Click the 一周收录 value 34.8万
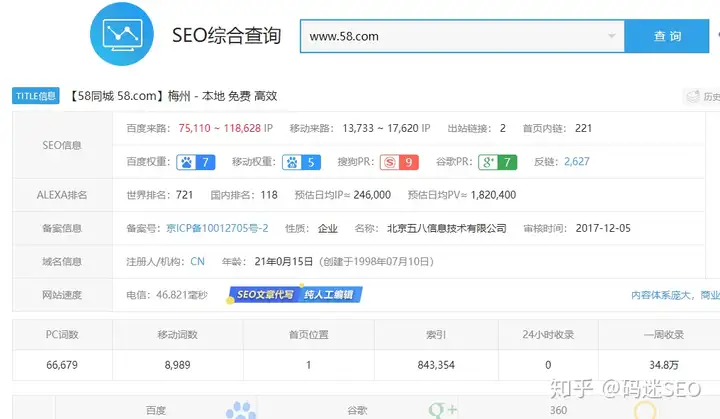This screenshot has width=720, height=419. coord(664,365)
